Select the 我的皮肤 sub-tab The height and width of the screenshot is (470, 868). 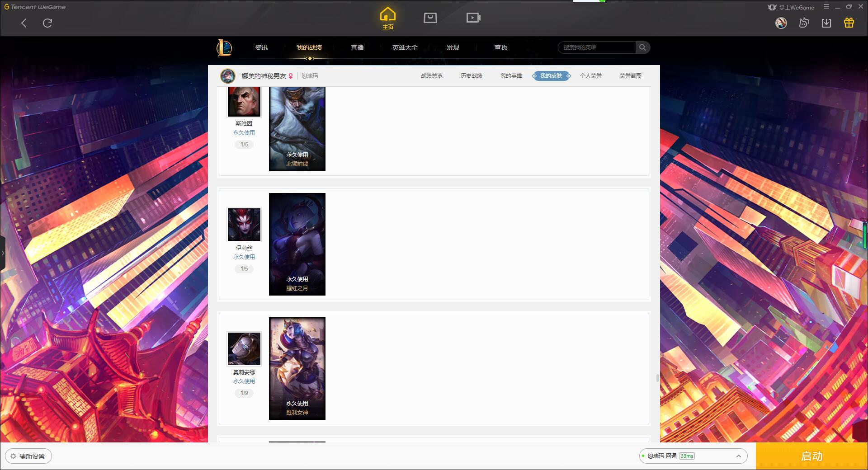click(551, 76)
